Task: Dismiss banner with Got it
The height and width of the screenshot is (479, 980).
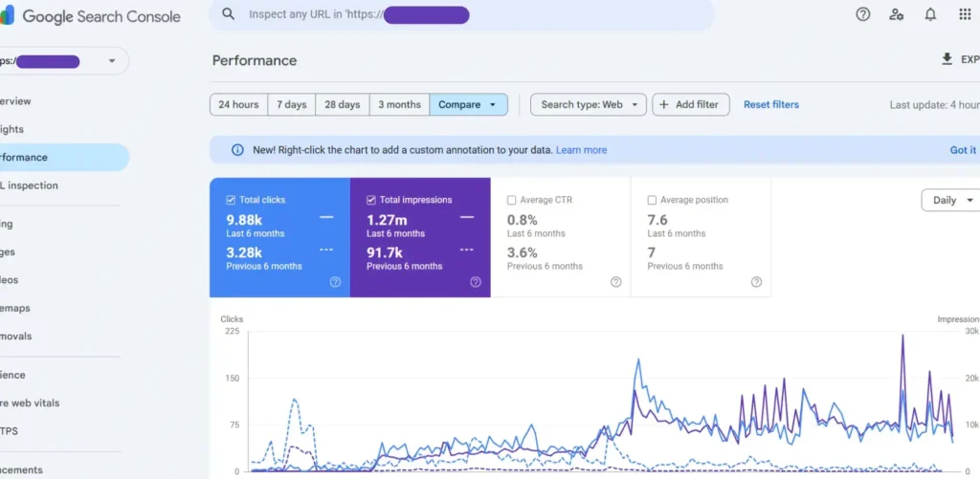Action: pos(963,150)
